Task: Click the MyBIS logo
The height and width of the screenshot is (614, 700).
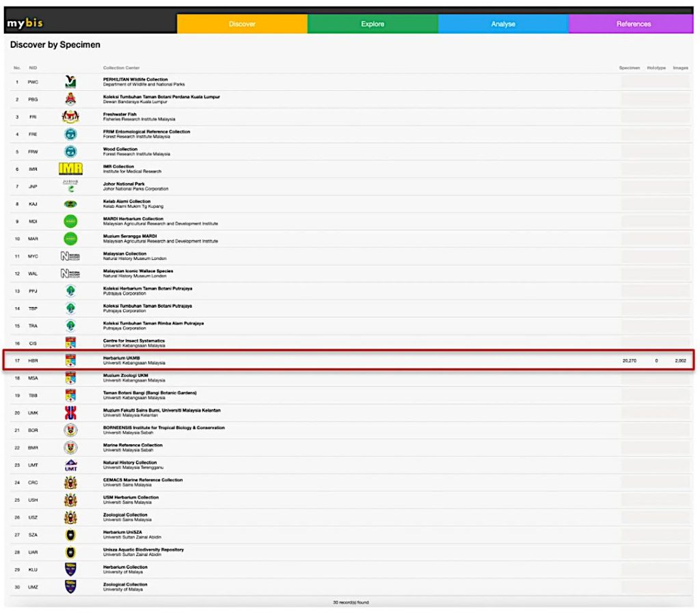Action: [25, 23]
